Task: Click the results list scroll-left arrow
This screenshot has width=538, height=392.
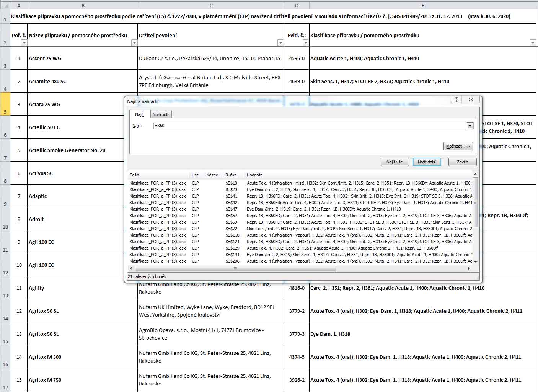Action: coord(131,268)
